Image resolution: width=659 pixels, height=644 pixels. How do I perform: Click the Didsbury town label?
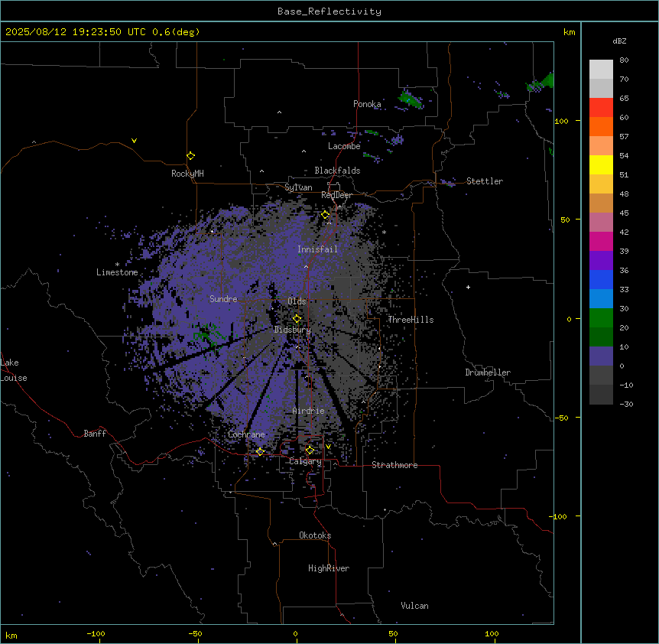tap(292, 330)
